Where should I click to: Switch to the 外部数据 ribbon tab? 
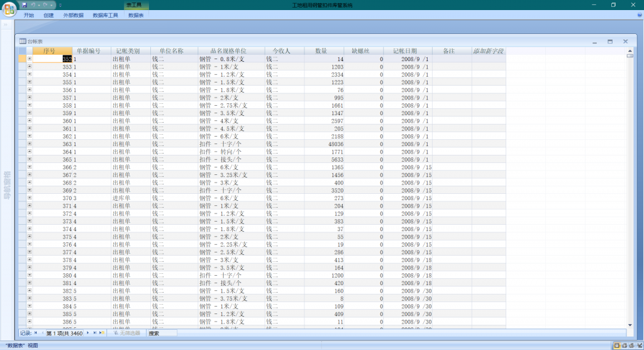coord(73,15)
